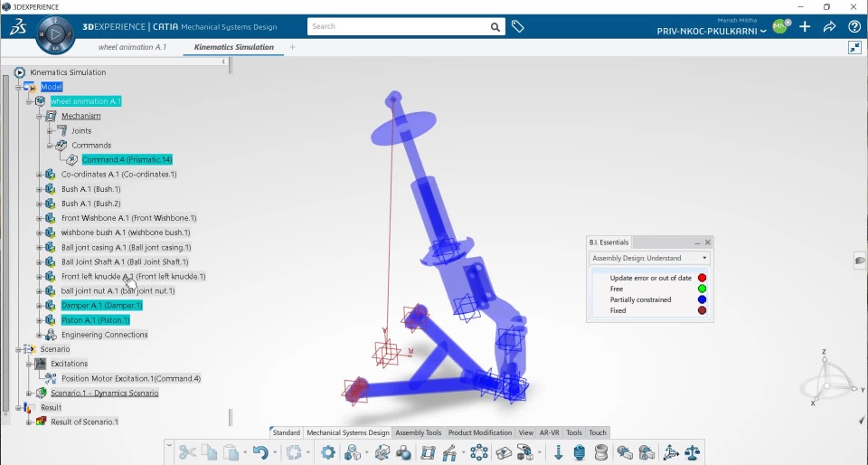Expand Result of Scenario.1 node
The height and width of the screenshot is (465, 868).
click(29, 422)
